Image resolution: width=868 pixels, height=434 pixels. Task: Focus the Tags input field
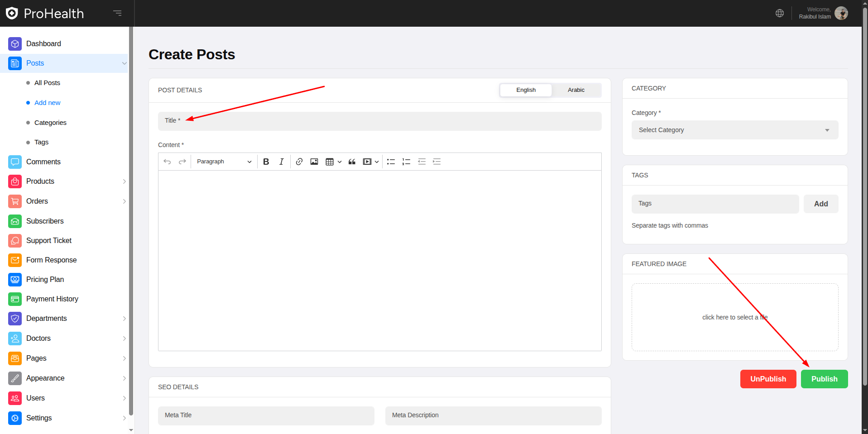pyautogui.click(x=715, y=204)
